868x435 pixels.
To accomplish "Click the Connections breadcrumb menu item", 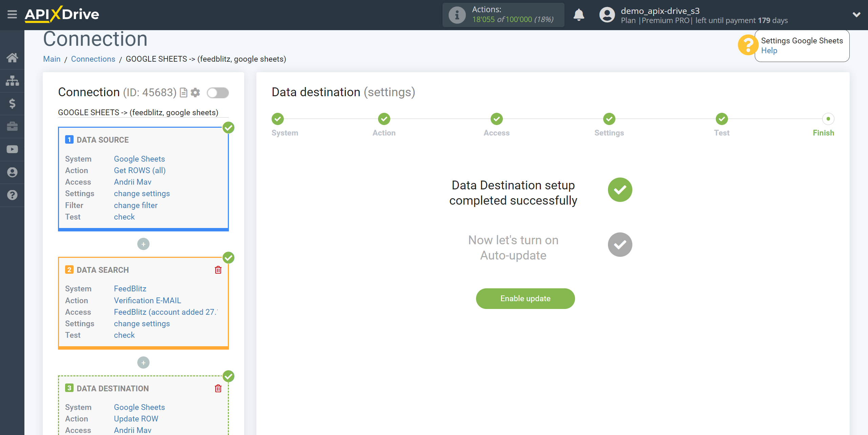I will 92,59.
